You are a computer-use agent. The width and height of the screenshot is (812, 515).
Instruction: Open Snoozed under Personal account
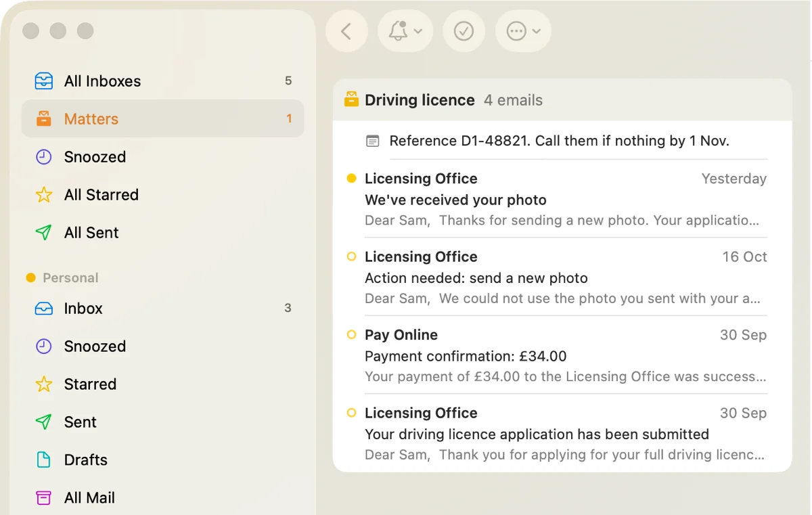pos(163,346)
